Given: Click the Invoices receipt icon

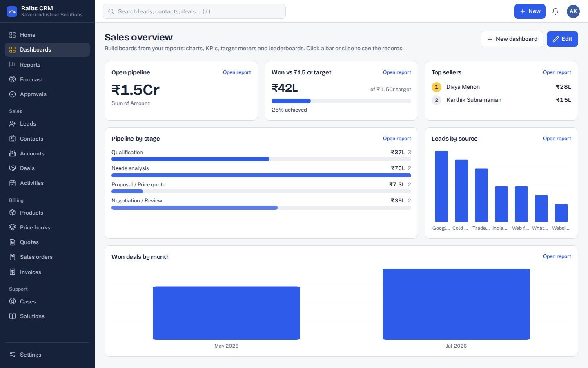Looking at the screenshot, I should [13, 272].
